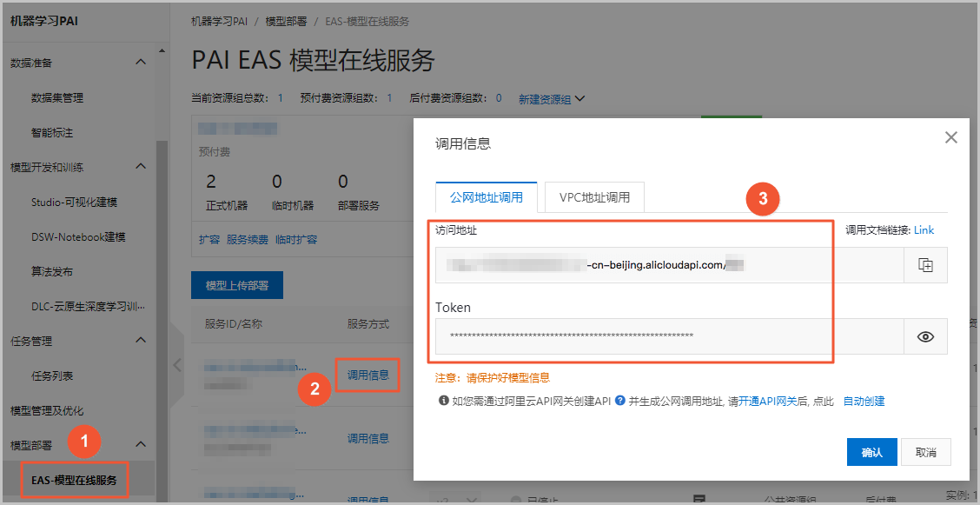This screenshot has height=505, width=980.
Task: Click the 机器学习PAI breadcrumb
Action: point(220,21)
